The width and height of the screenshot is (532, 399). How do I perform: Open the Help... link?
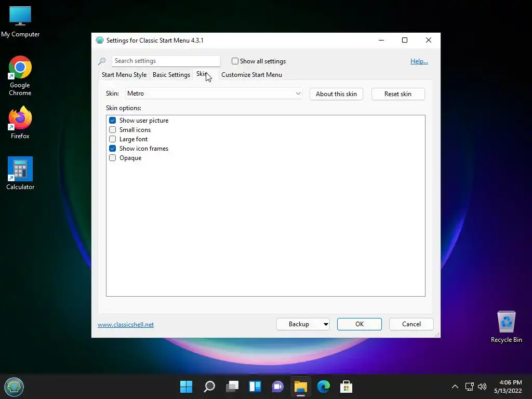coord(419,61)
